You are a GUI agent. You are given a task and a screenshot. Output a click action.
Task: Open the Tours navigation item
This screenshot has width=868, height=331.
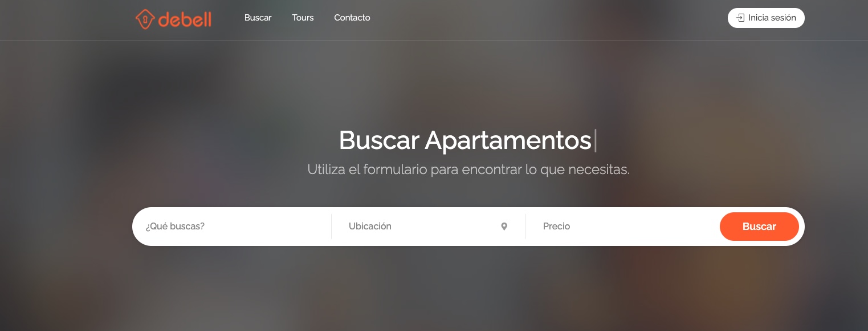(303, 18)
